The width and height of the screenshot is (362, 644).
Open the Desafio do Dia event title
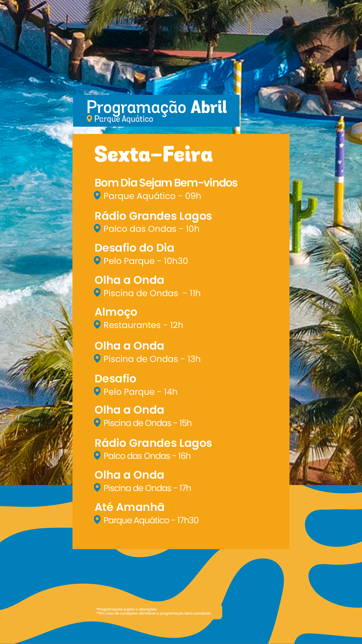click(x=134, y=248)
